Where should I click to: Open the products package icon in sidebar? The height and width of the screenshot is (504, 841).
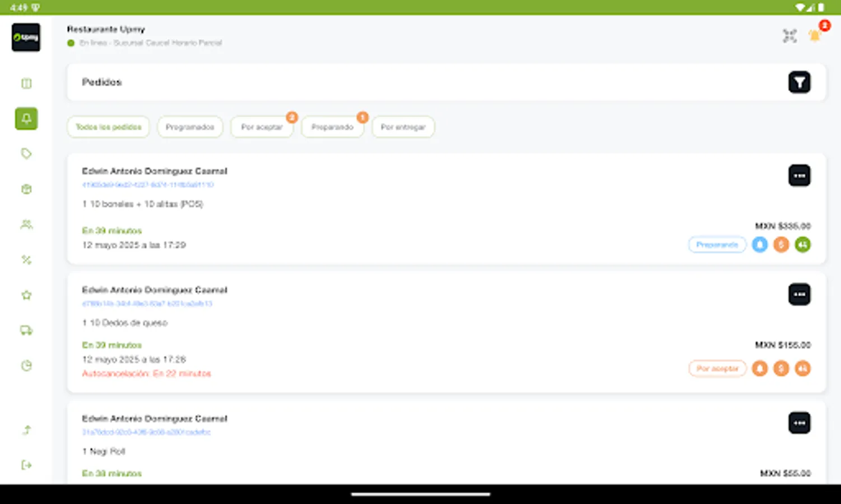pyautogui.click(x=26, y=189)
